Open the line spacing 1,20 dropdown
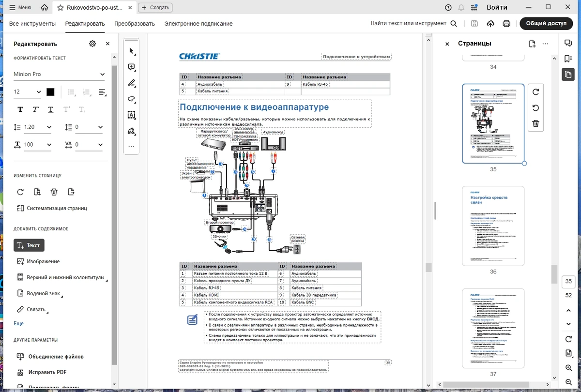 [x=37, y=127]
